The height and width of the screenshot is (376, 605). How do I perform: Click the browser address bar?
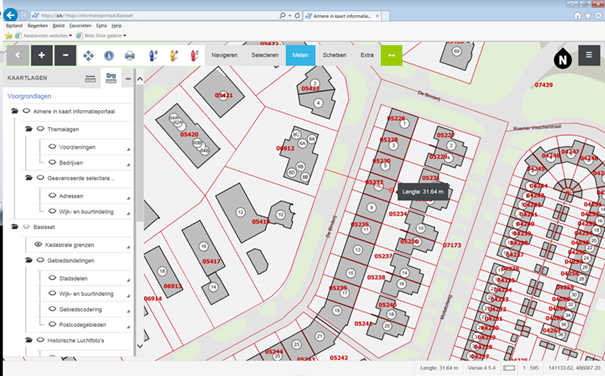154,15
